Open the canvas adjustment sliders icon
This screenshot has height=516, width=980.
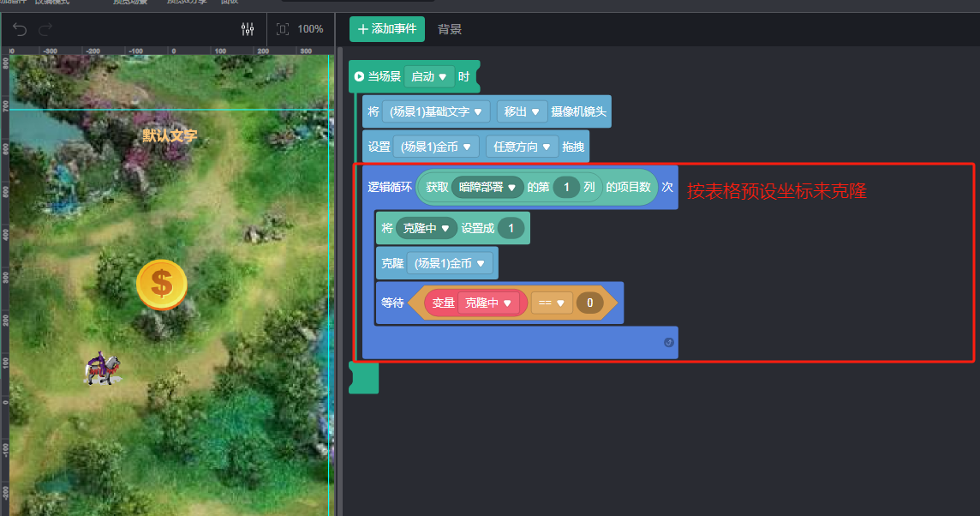[x=248, y=29]
